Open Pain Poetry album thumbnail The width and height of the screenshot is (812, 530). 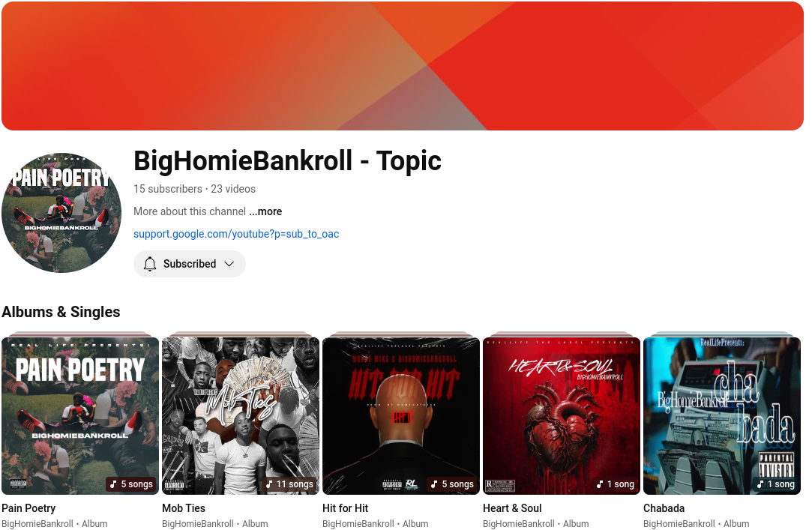pyautogui.click(x=80, y=416)
